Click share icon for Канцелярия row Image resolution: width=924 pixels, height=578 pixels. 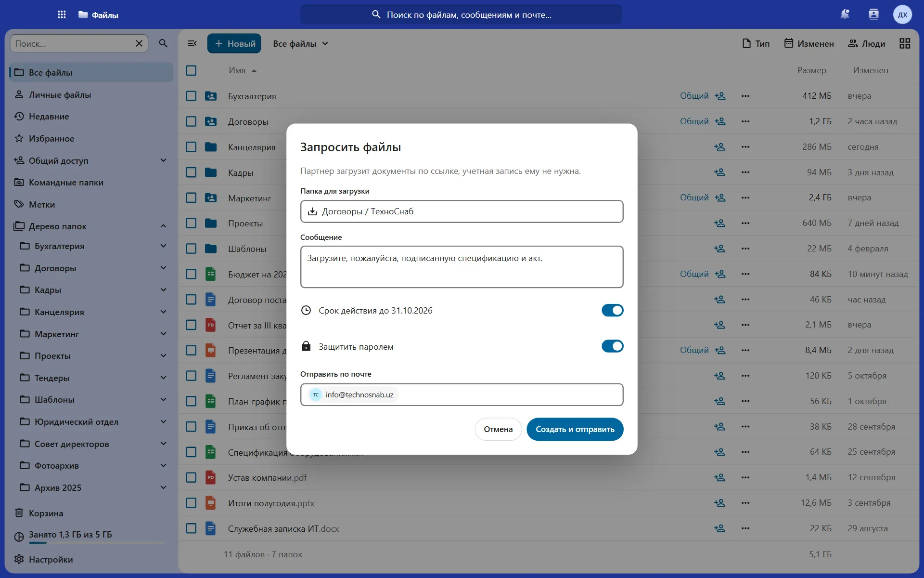coord(720,147)
